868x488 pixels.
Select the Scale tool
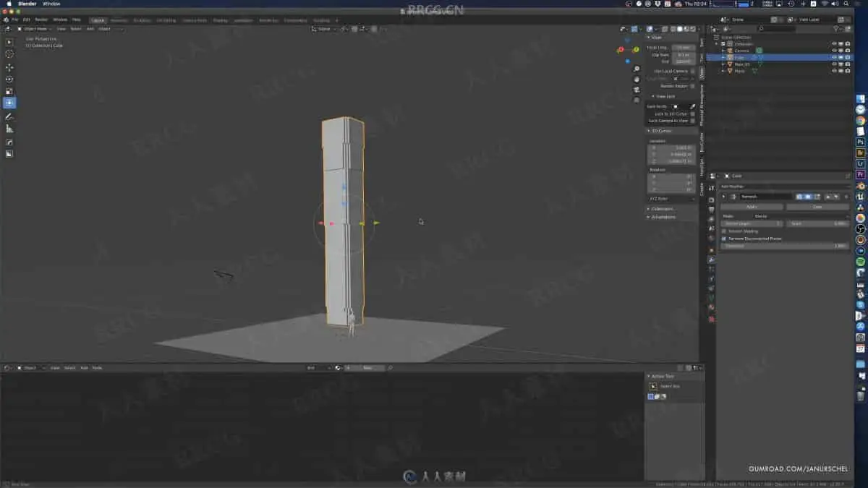9,91
